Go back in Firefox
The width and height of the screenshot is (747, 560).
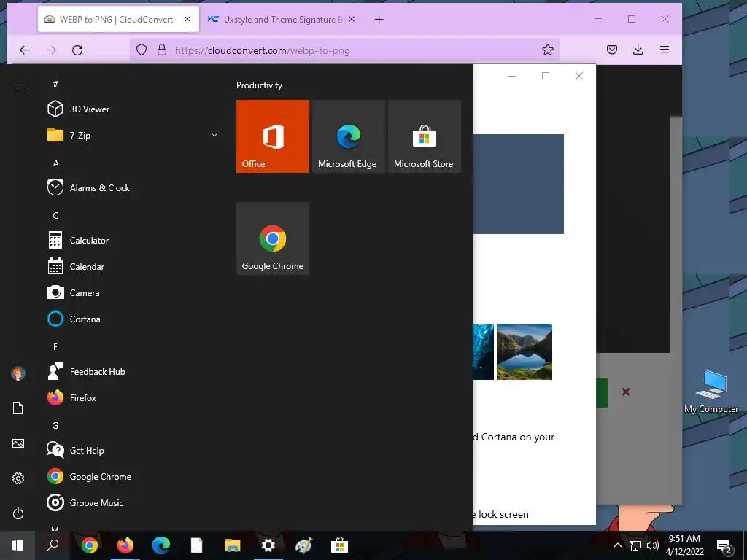point(25,50)
